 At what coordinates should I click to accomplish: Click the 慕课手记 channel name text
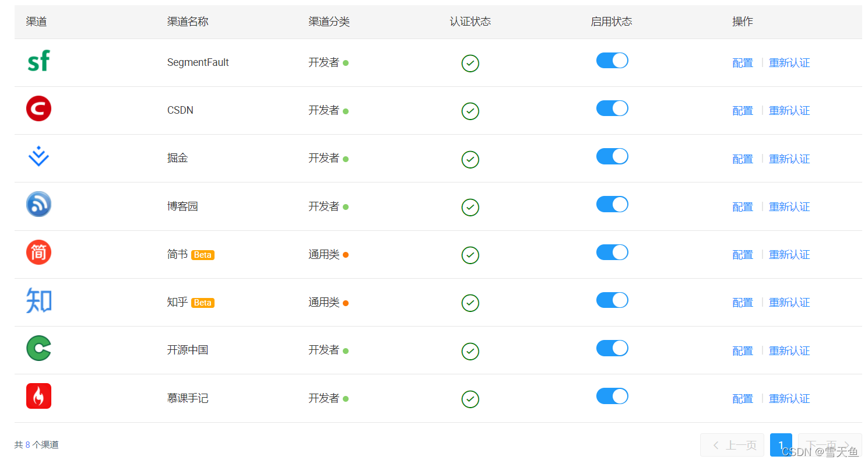coord(188,398)
